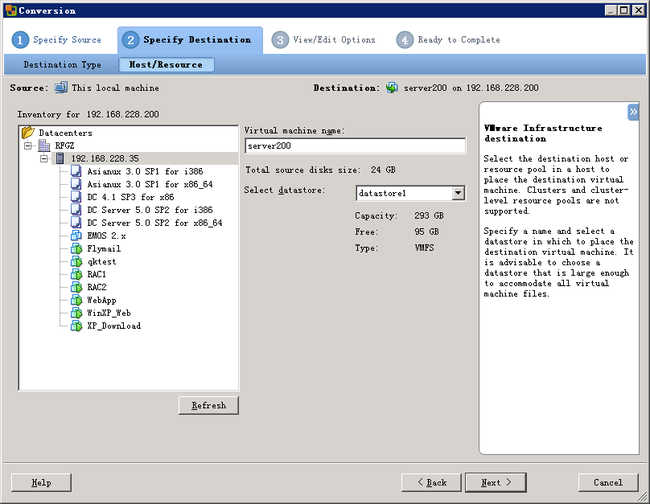Click the qktest VM icon
Screen dimensions: 650x504
click(76, 262)
